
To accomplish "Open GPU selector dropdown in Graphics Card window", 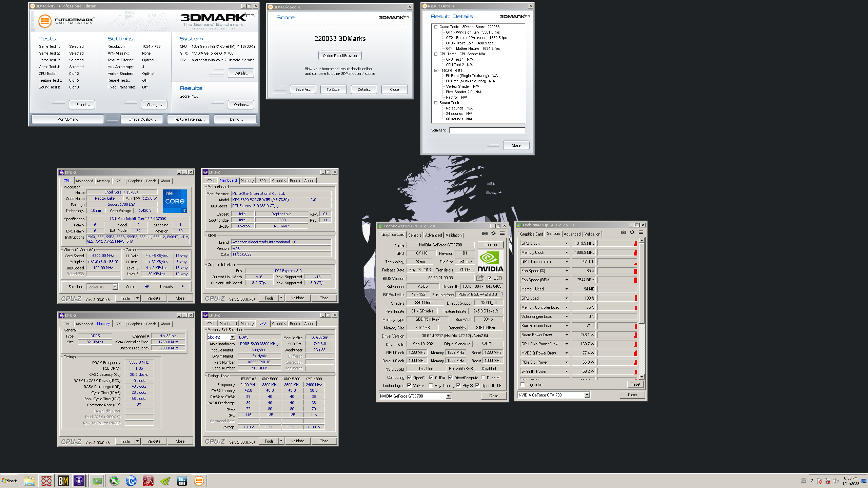I will (448, 396).
